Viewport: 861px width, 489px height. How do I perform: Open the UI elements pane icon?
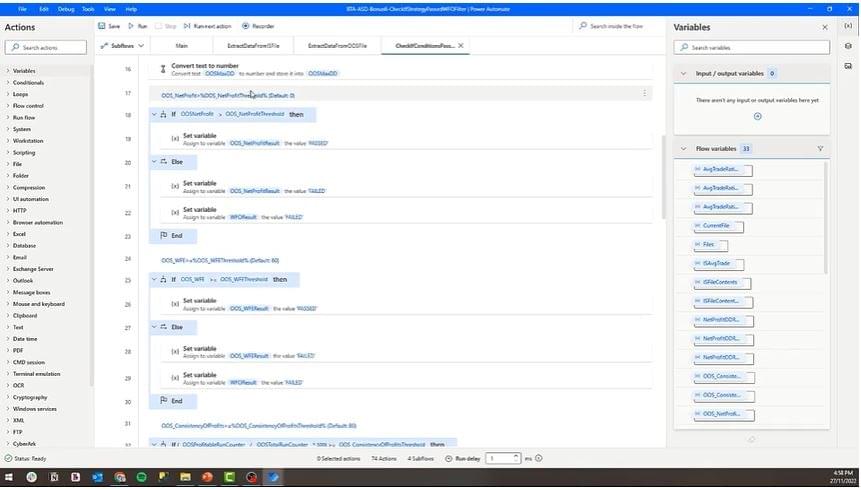(x=847, y=46)
